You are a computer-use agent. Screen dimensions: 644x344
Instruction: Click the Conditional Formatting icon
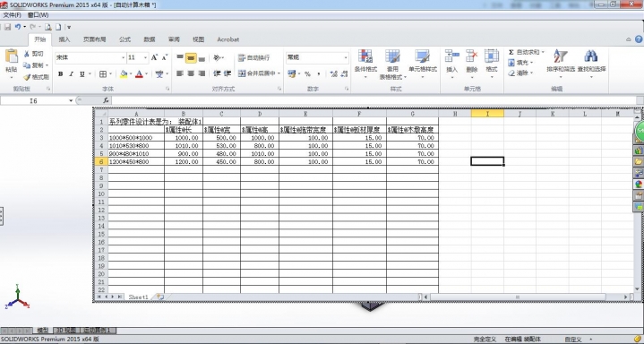coord(365,56)
